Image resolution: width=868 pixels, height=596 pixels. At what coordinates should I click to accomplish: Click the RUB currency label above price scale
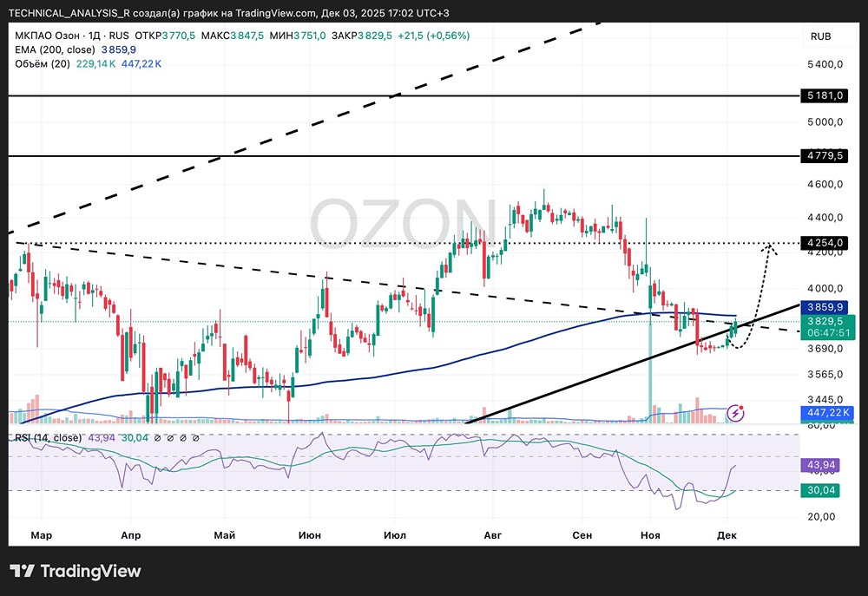point(819,36)
